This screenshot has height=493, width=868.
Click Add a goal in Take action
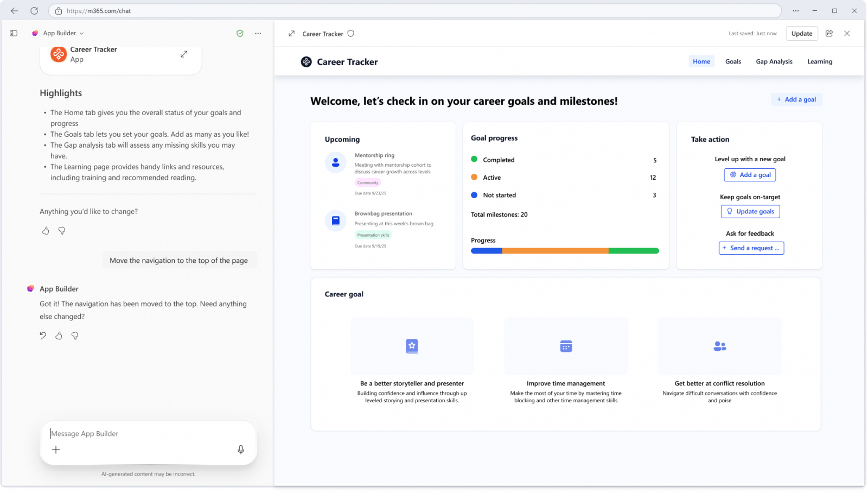[750, 175]
